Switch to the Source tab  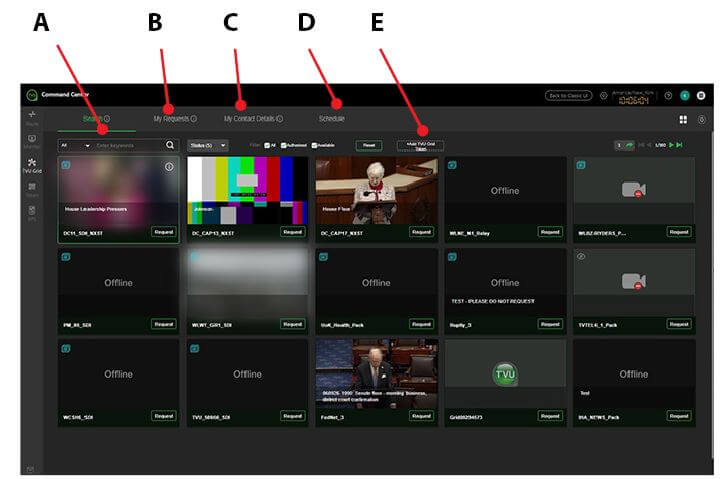97,119
